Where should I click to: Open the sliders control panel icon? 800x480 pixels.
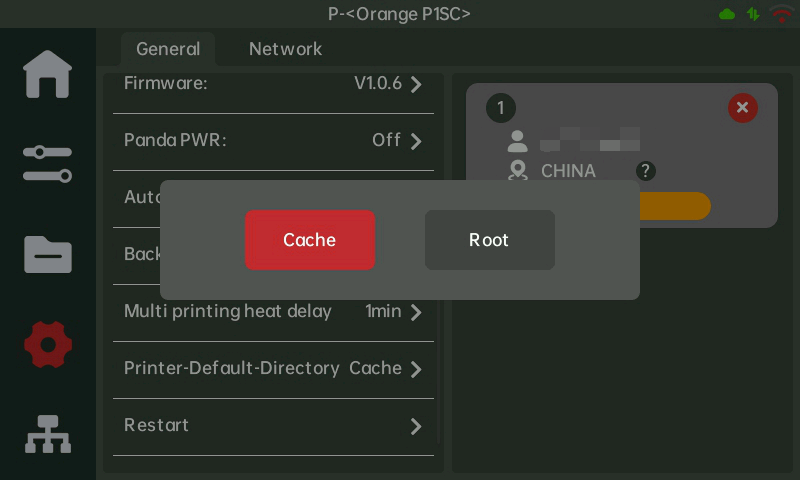click(48, 163)
